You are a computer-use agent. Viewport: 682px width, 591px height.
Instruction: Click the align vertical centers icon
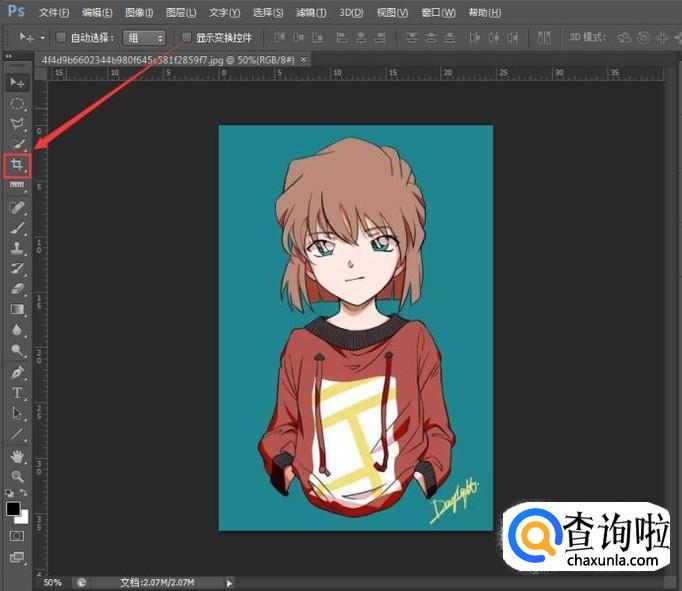pyautogui.click(x=298, y=38)
